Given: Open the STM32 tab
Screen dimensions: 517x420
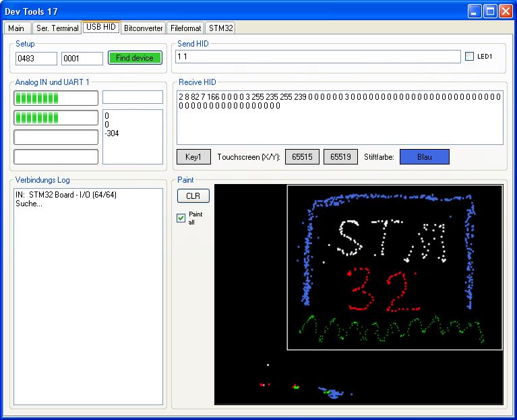Looking at the screenshot, I should coord(220,28).
